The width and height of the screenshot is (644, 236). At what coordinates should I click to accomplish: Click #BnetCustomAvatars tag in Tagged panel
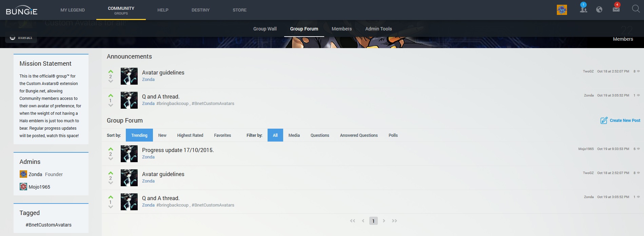coord(48,225)
